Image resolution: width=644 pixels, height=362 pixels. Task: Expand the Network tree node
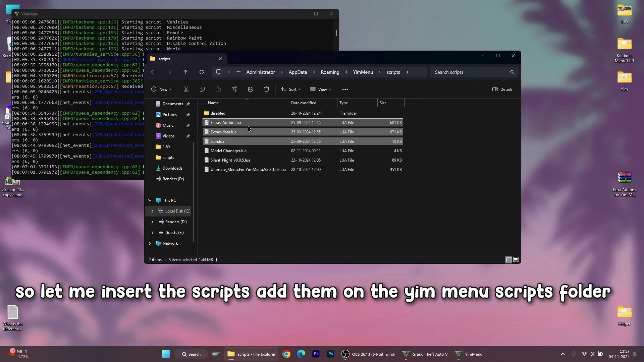tap(150, 243)
